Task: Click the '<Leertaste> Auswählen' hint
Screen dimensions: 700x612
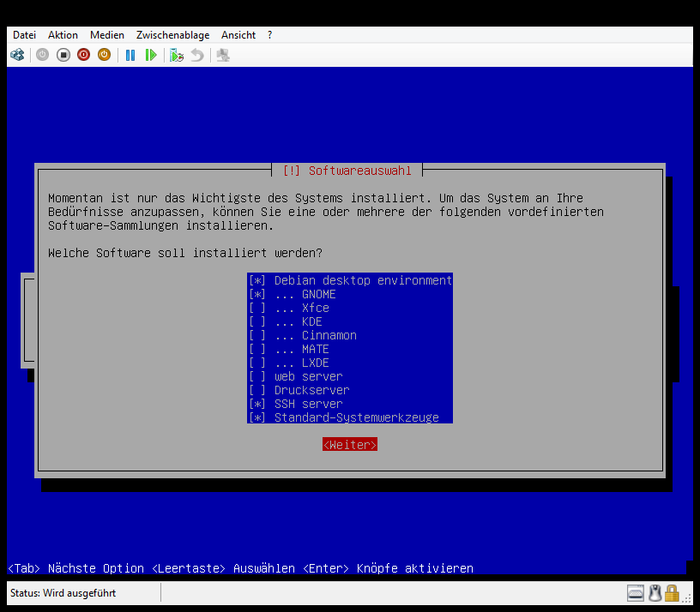Action: coord(223,568)
